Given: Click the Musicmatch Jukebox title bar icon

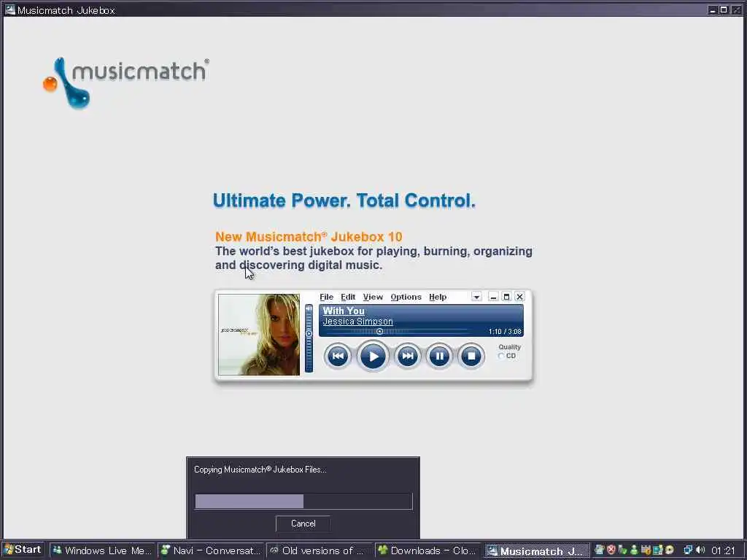Looking at the screenshot, I should click(x=9, y=9).
